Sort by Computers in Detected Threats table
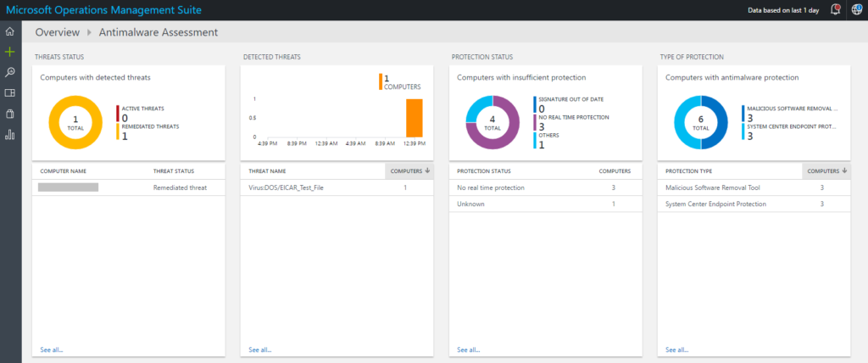868x363 pixels. [409, 171]
